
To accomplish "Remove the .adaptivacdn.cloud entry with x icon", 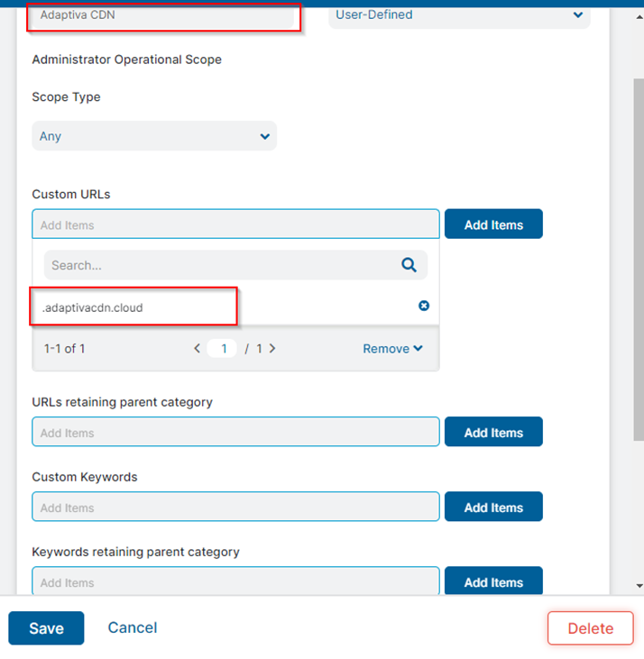I will coord(424,306).
